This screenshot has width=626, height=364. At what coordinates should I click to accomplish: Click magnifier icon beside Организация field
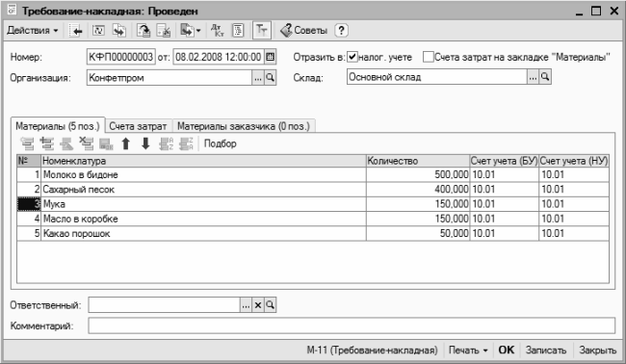click(x=271, y=77)
